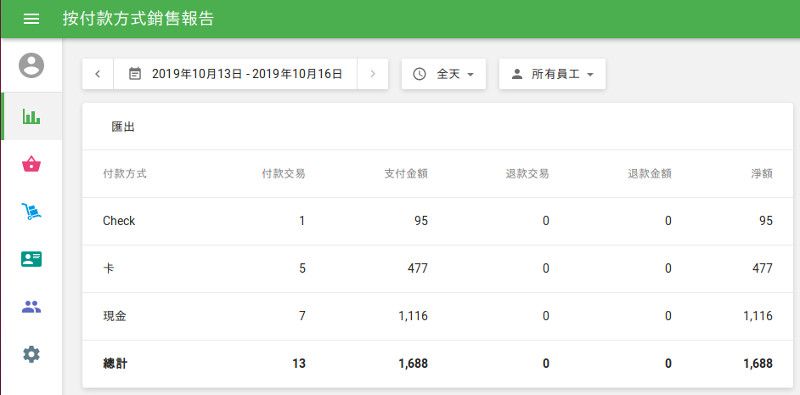Open the date range 2019年10月13日 - 2019年10月16日
Viewport: 800px width, 395px height.
(x=235, y=74)
